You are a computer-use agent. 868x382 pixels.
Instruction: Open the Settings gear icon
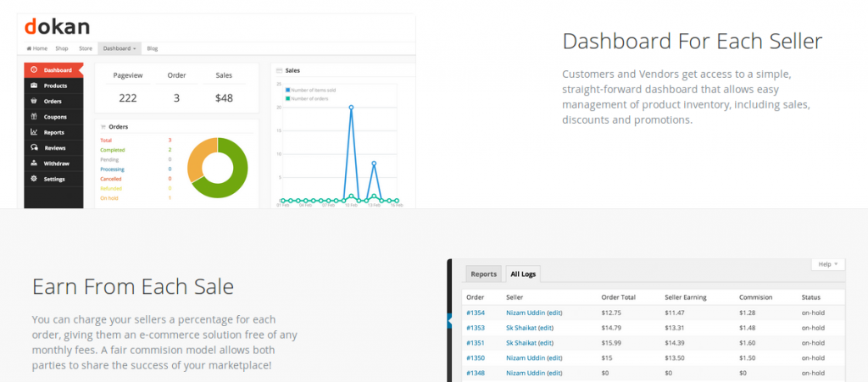(34, 179)
